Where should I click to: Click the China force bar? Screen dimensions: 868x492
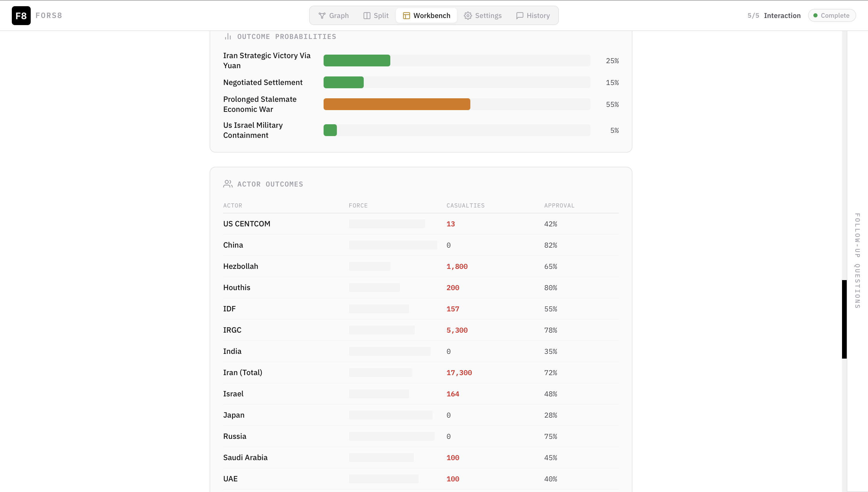(393, 245)
